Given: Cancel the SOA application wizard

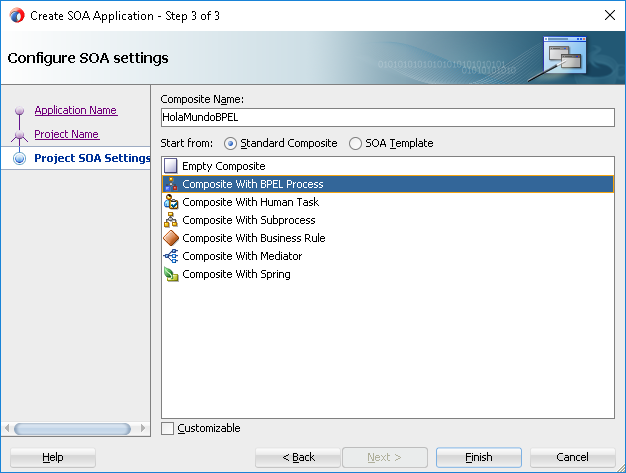Looking at the screenshot, I should pyautogui.click(x=572, y=457).
